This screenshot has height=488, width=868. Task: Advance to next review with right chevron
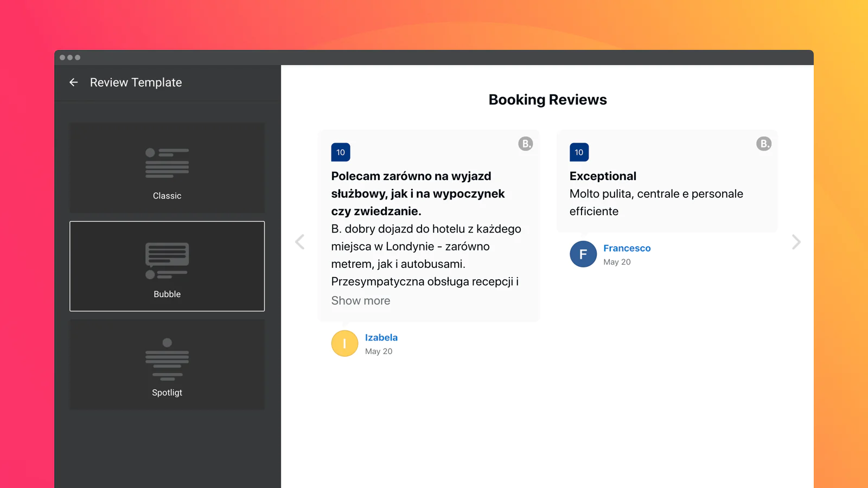[796, 242]
